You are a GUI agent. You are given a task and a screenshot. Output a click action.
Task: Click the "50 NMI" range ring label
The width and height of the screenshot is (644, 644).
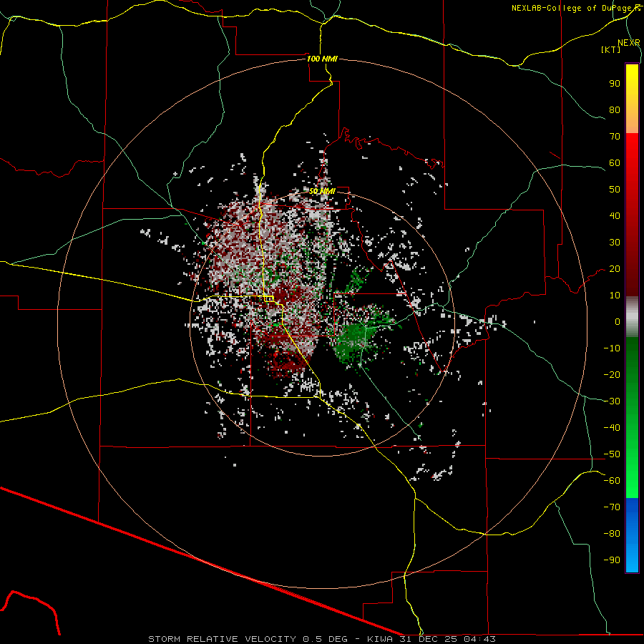pyautogui.click(x=322, y=191)
